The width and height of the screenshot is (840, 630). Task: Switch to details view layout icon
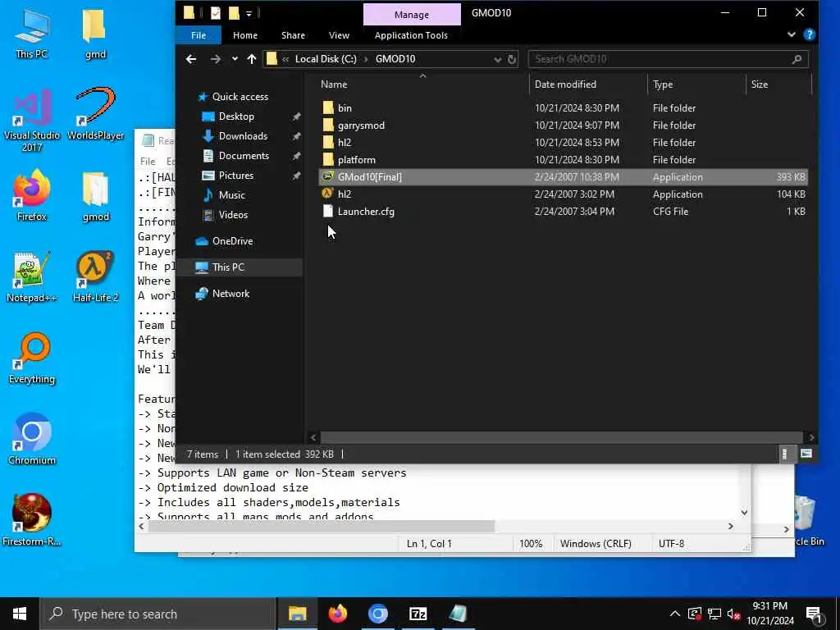(x=784, y=454)
